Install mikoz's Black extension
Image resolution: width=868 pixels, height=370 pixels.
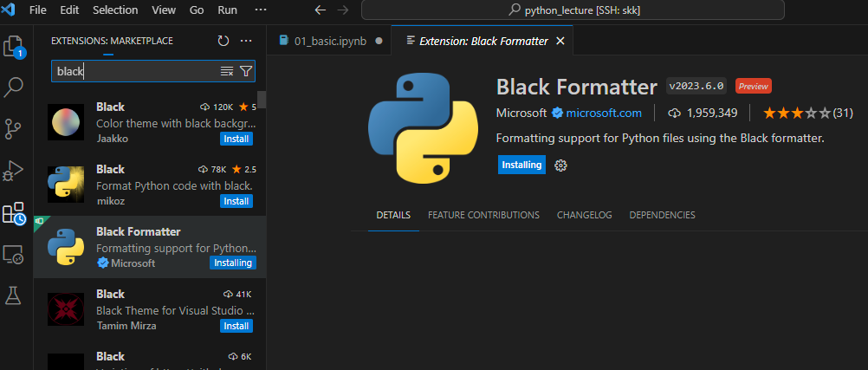click(x=236, y=201)
